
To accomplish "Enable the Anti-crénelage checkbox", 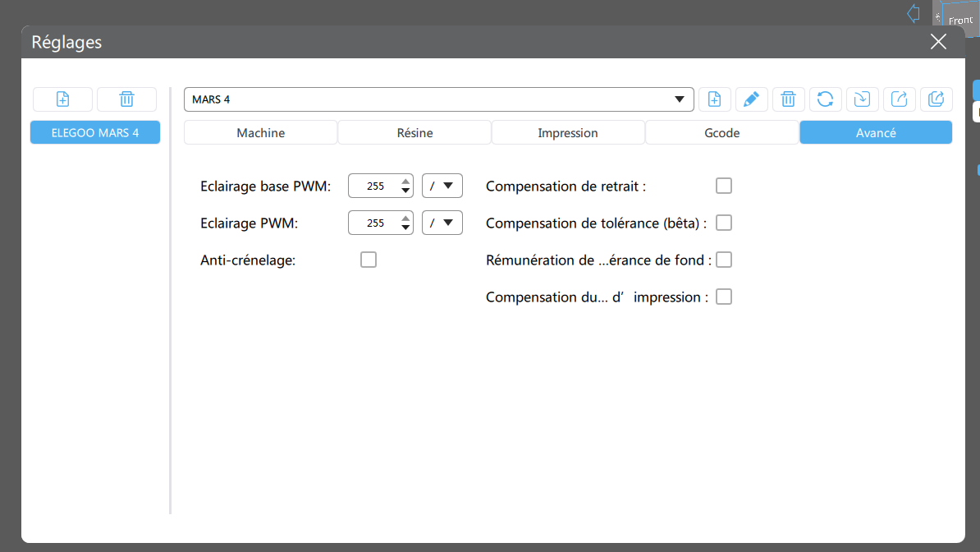I will (x=369, y=260).
